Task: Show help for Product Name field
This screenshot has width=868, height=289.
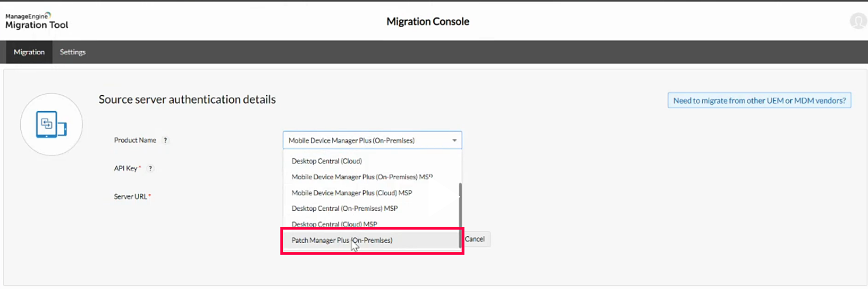Action: 165,141
